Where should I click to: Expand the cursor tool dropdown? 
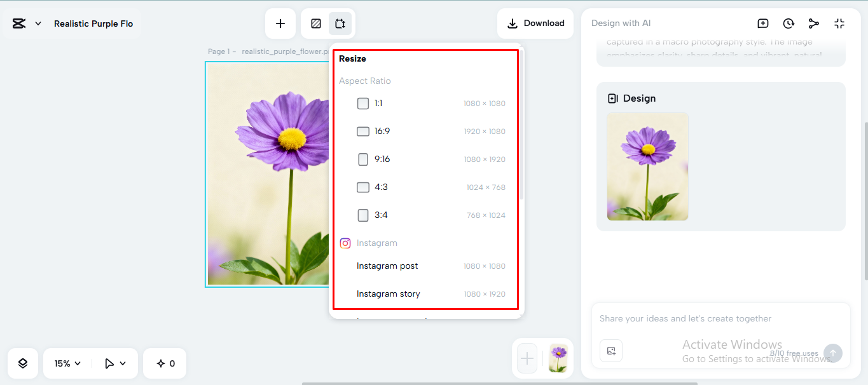112,363
